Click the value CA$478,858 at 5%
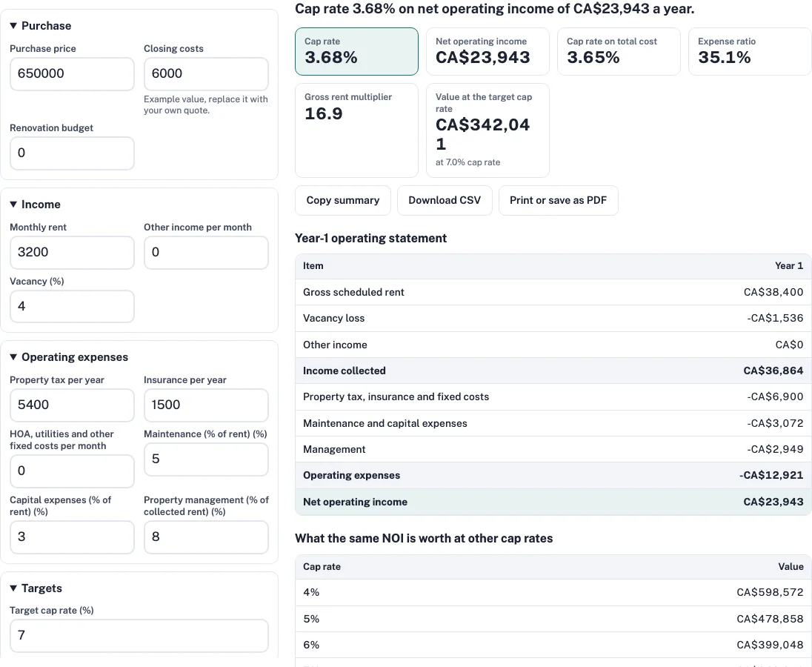Screen dimensions: 812x667 pyautogui.click(x=770, y=619)
